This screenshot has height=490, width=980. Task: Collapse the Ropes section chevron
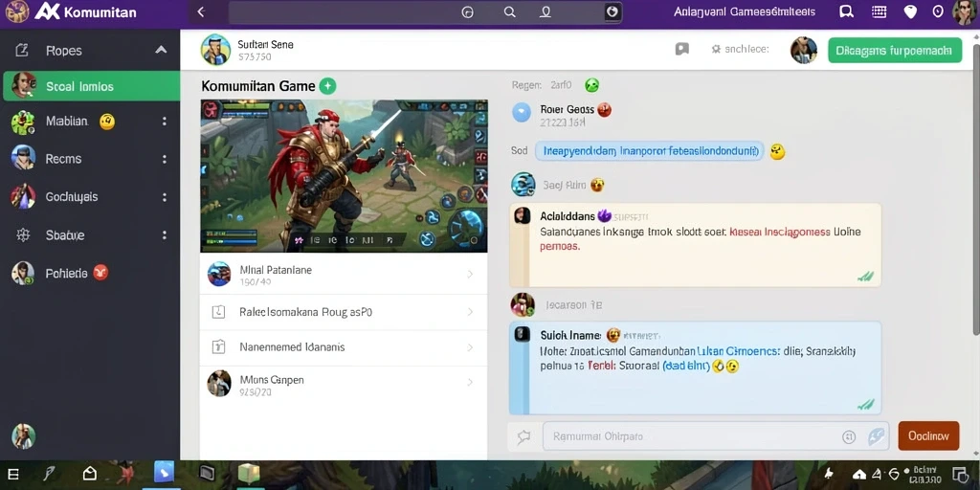[x=161, y=50]
